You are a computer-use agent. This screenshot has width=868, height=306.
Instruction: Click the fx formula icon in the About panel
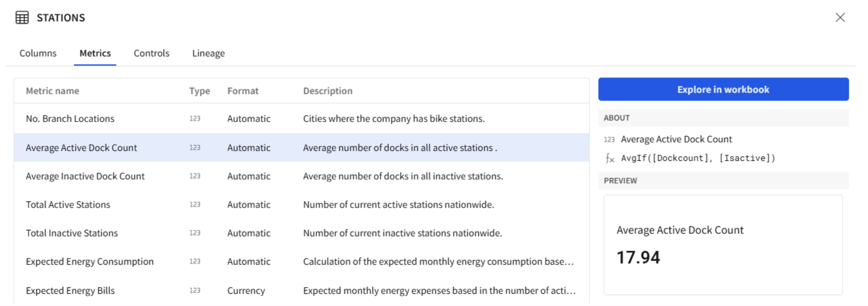point(609,158)
